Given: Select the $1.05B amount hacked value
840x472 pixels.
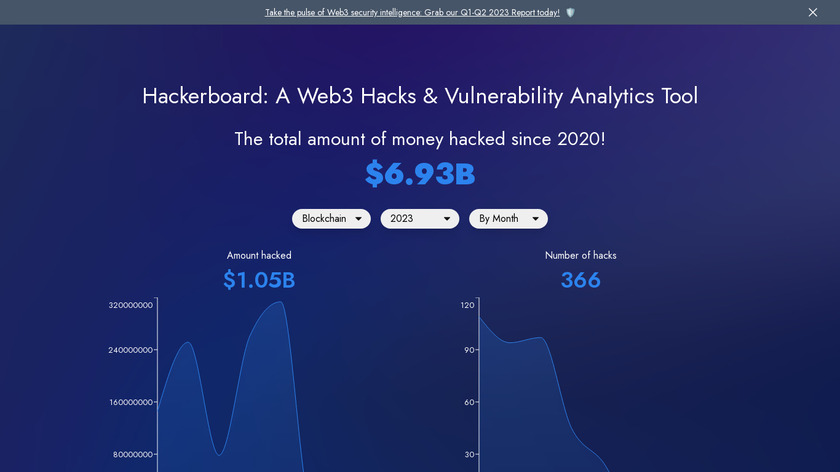Looking at the screenshot, I should click(x=259, y=280).
